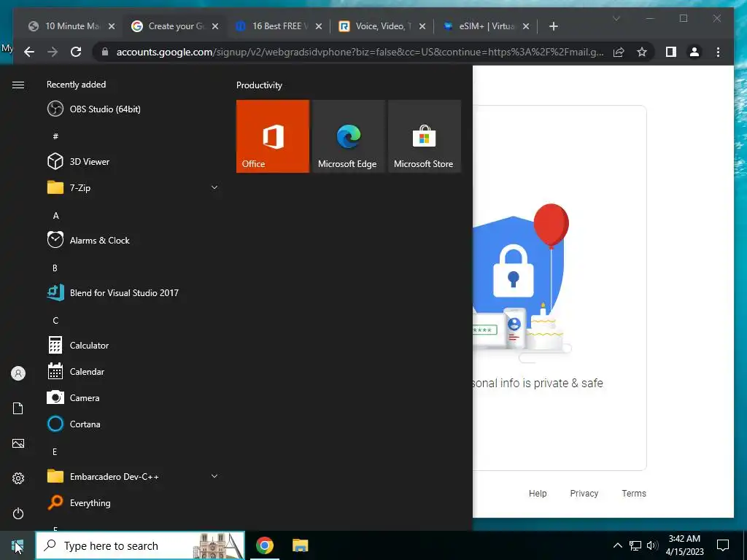Launch Blend for Visual Studio 2017

133,292
